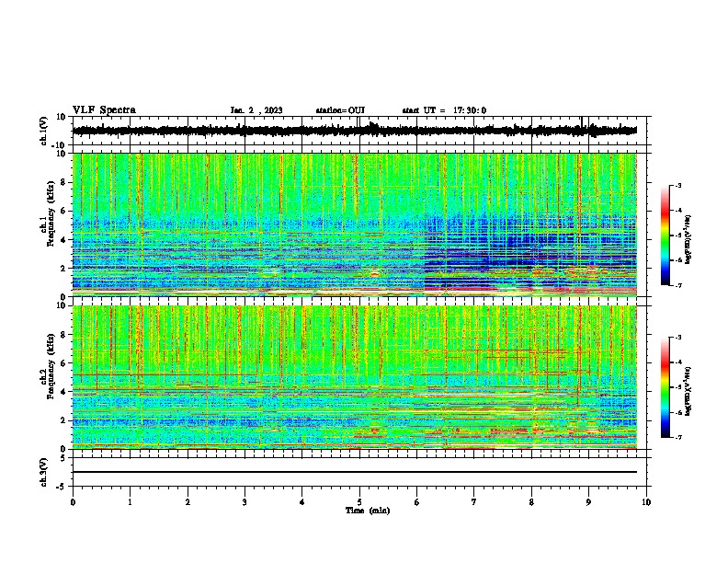This screenshot has width=728, height=563.
Task: Click the ch.3 flat line trace
Action: click(x=354, y=472)
